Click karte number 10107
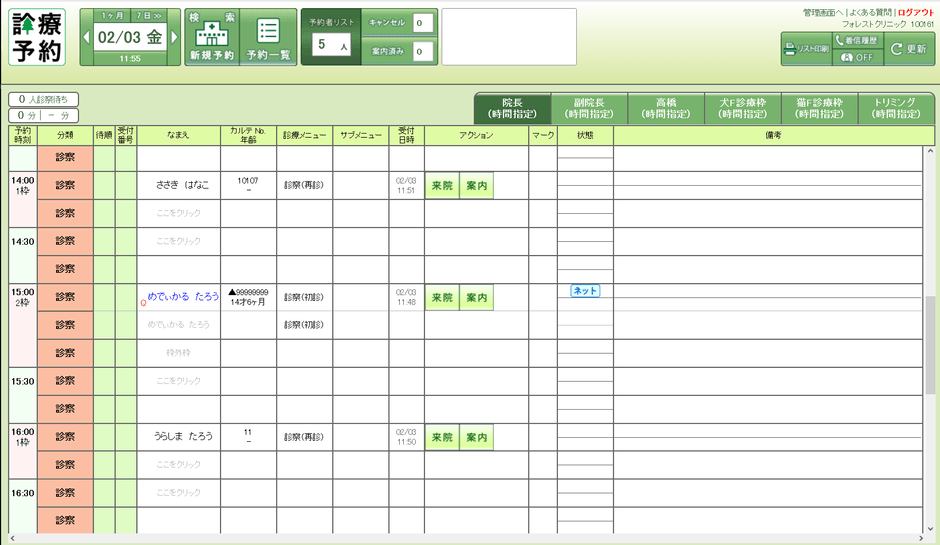 point(248,180)
